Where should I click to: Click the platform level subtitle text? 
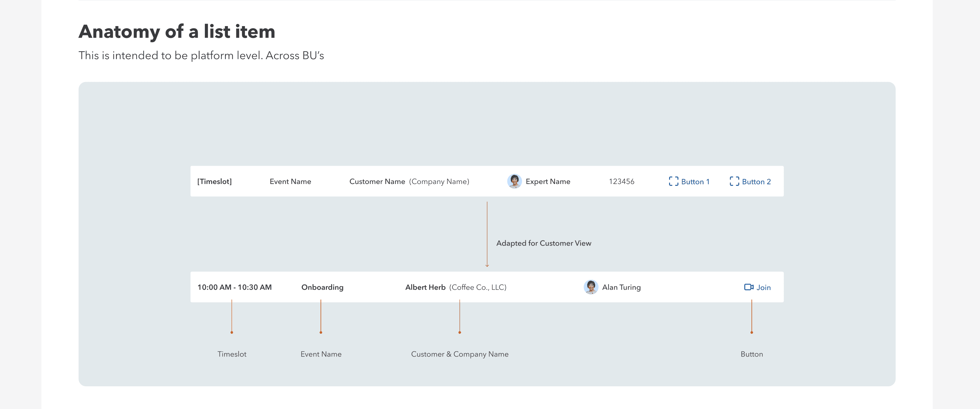(x=201, y=56)
